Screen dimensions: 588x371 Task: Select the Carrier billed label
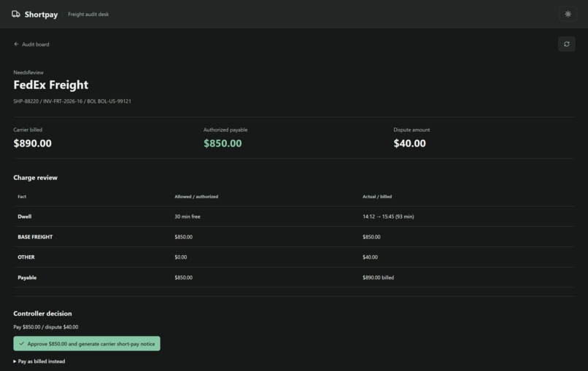click(x=28, y=130)
